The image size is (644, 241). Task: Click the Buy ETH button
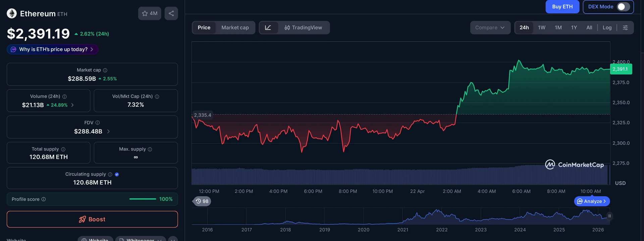click(x=562, y=7)
